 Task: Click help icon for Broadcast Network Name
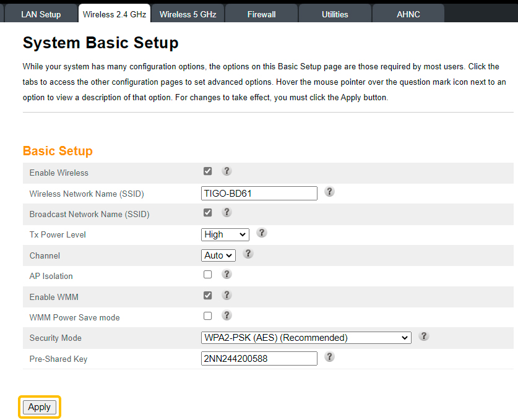[227, 212]
